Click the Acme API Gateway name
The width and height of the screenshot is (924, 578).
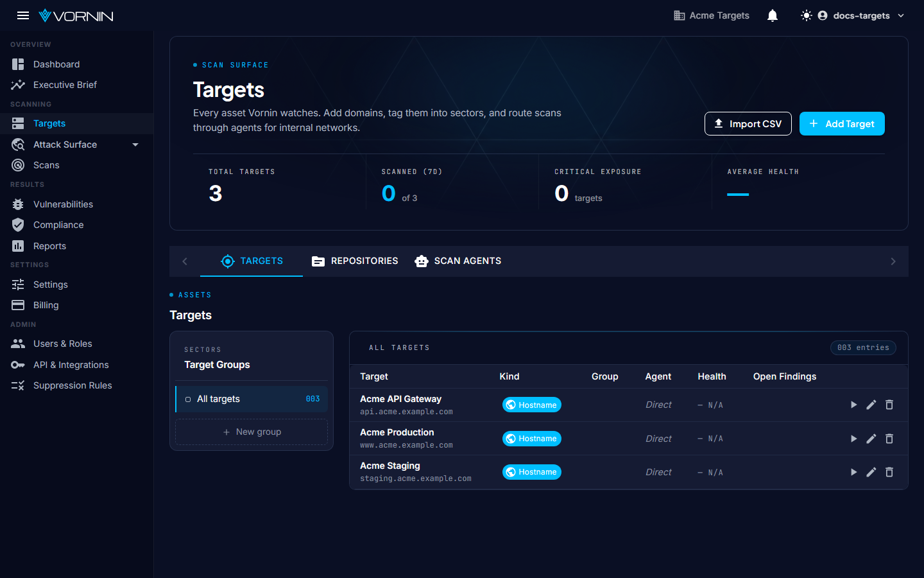pos(400,399)
